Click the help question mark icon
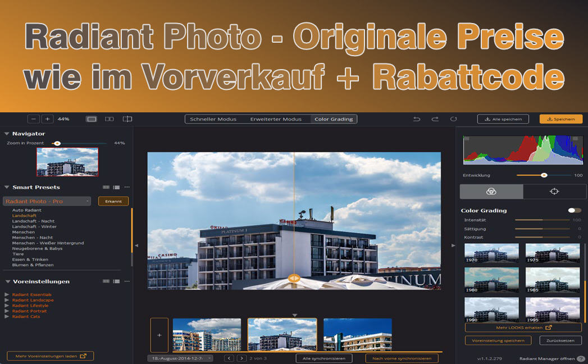The width and height of the screenshot is (588, 364). [581, 359]
